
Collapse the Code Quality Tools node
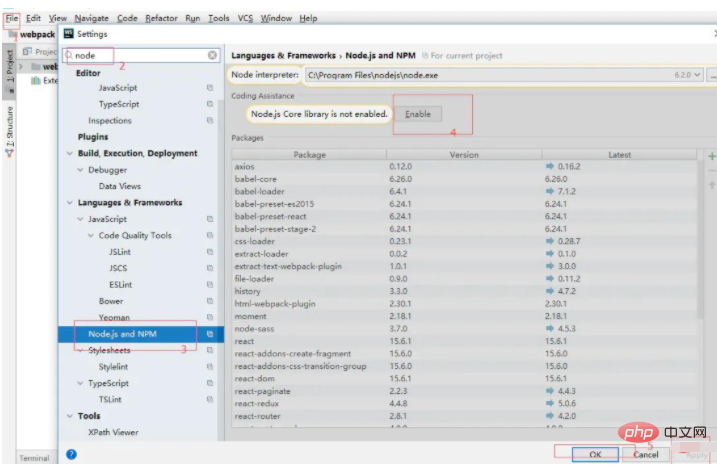91,235
